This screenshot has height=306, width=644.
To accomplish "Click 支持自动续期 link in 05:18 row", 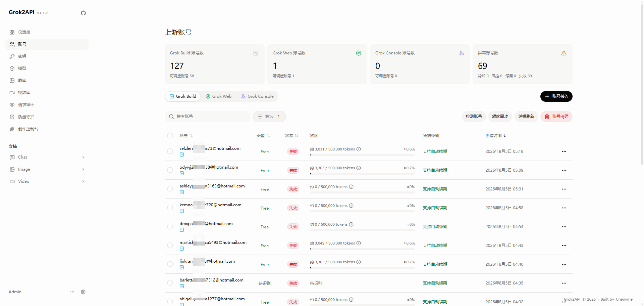I will [x=435, y=151].
